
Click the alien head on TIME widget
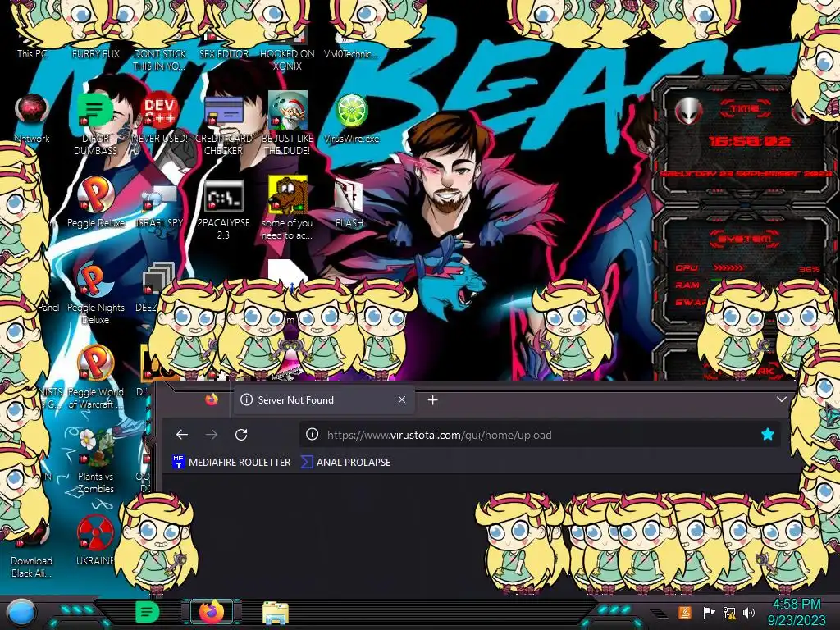(688, 111)
